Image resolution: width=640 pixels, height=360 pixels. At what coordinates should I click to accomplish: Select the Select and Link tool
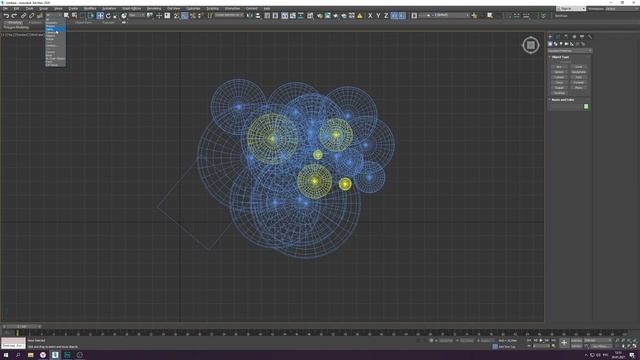24,16
